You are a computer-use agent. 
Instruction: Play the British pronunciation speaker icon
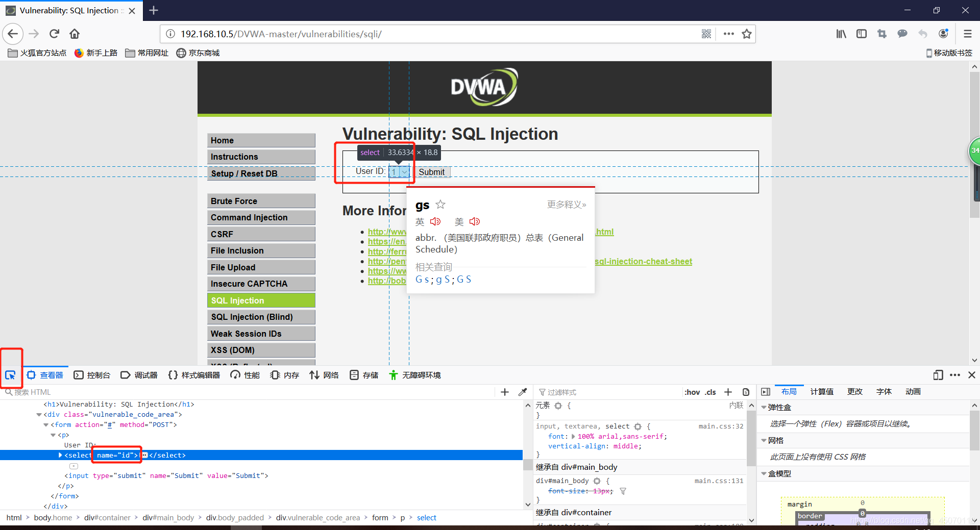tap(435, 221)
